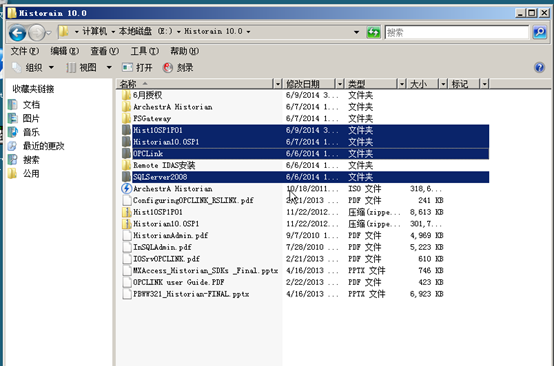Select the SQLServer2008 folder icon
Screen dimensions: 554x366
point(126,177)
